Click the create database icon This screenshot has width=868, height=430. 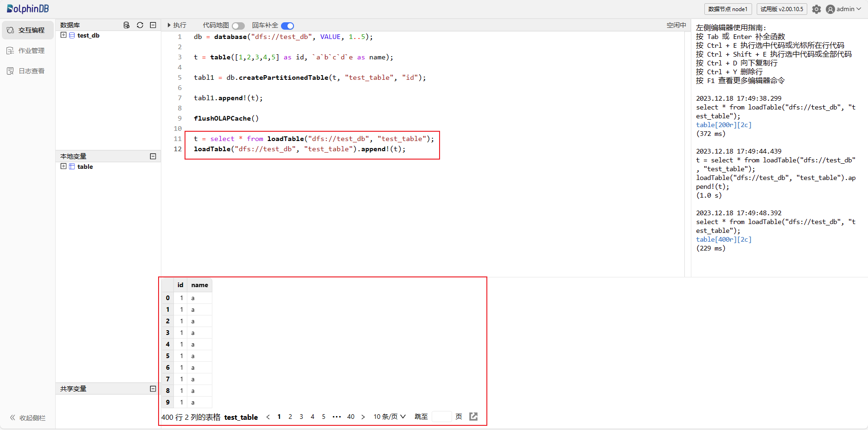pyautogui.click(x=127, y=25)
